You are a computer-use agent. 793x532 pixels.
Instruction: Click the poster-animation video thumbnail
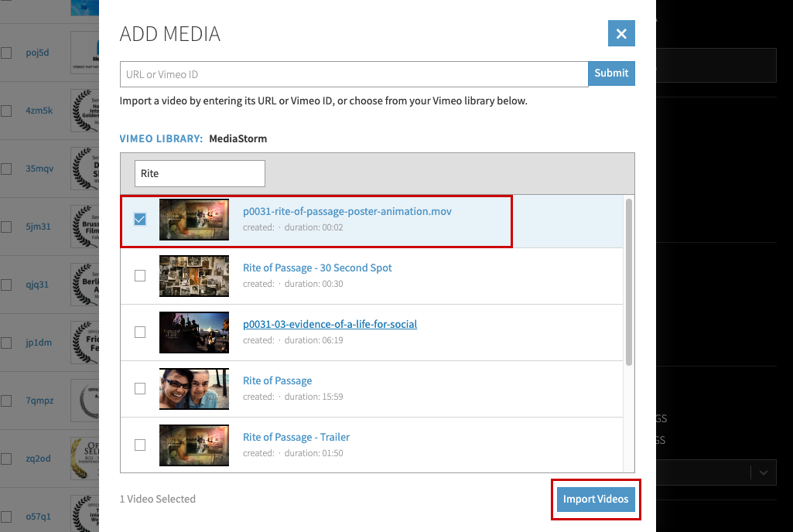(194, 220)
